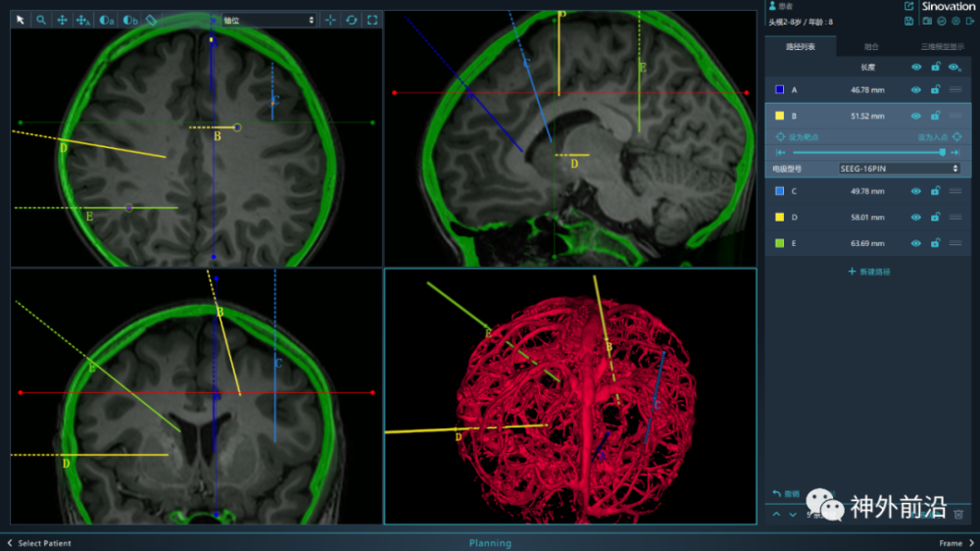This screenshot has height=551, width=980.
Task: Reset the view with the refresh icon
Action: tap(351, 20)
